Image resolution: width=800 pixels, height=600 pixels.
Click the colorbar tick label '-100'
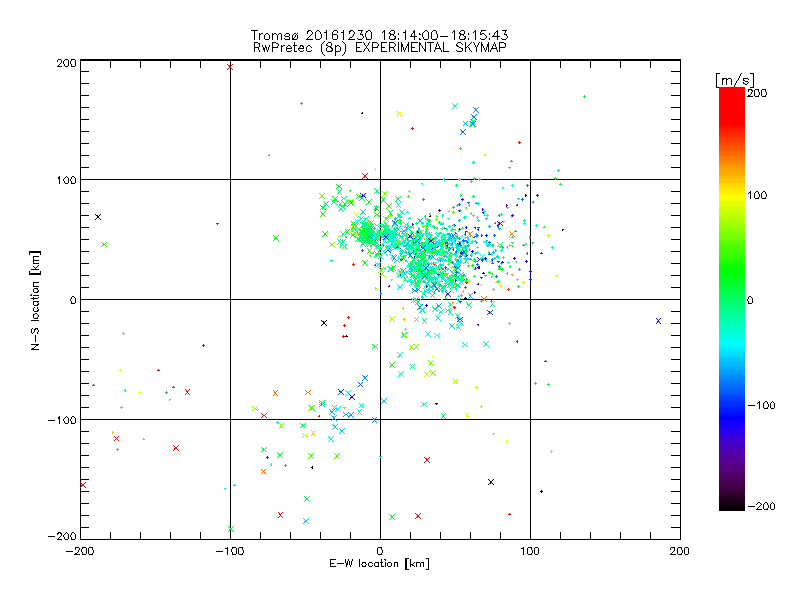click(x=761, y=405)
